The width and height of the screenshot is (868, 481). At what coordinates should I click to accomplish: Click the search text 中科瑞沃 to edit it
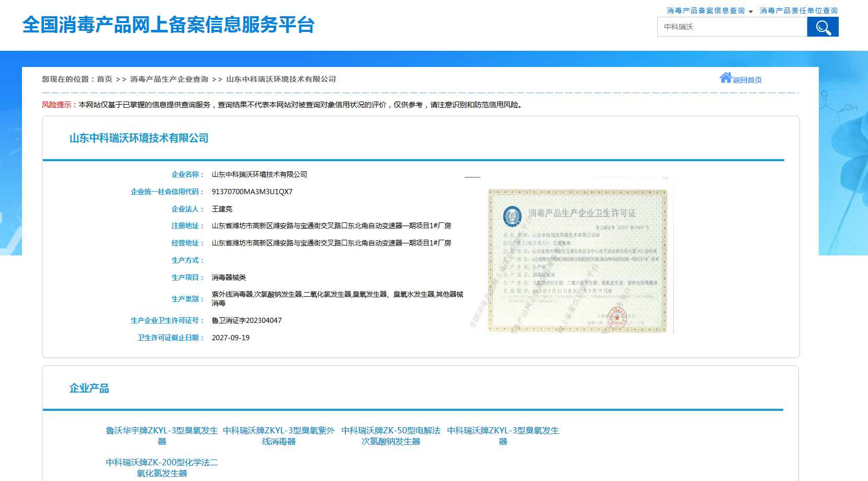(x=678, y=27)
